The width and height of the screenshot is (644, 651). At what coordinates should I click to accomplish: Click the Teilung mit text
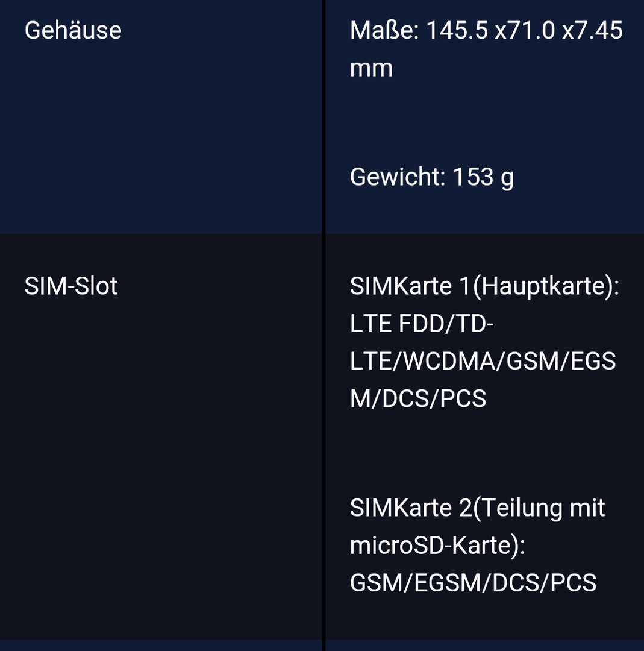tap(543, 508)
